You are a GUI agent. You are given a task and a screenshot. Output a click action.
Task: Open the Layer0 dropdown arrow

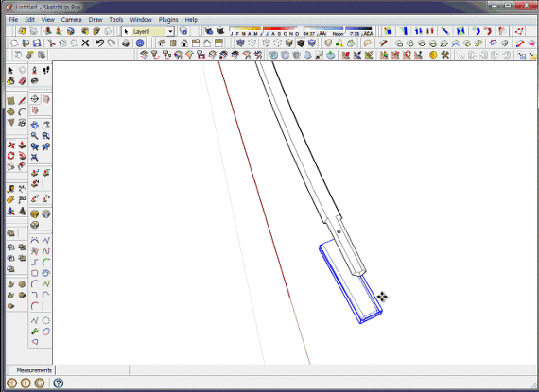(x=170, y=31)
